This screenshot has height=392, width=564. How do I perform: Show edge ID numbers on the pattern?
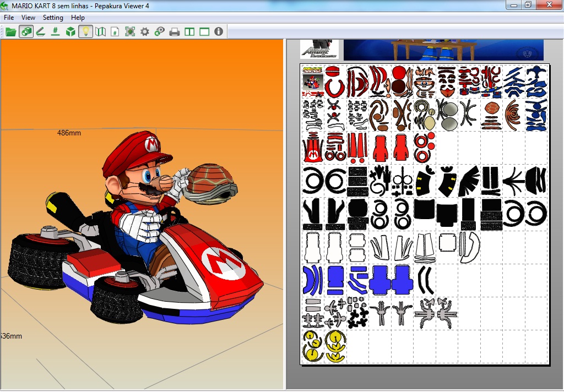[55, 31]
